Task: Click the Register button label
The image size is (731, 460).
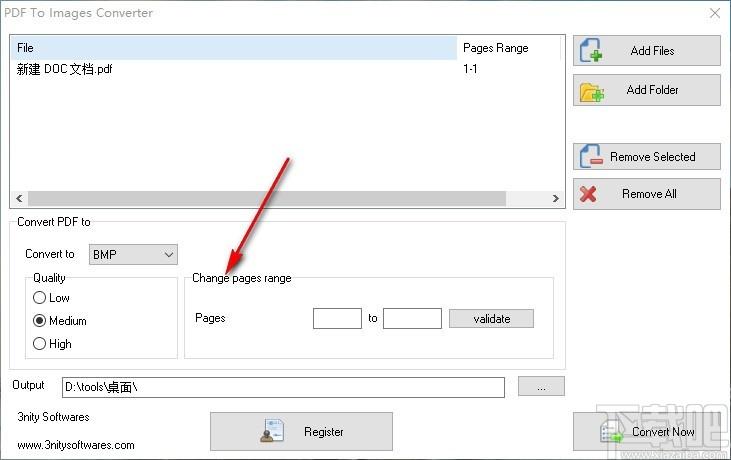Action: 324,432
